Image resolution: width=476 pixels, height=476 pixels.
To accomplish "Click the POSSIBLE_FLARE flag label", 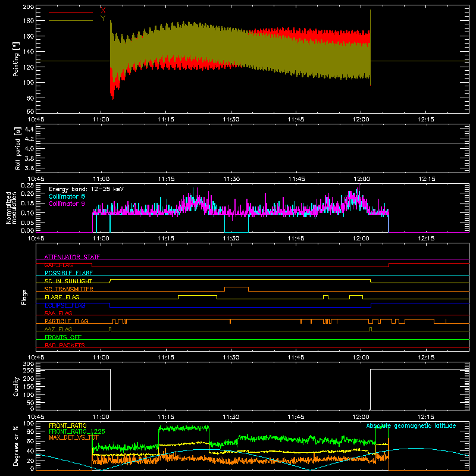I will tap(68, 273).
